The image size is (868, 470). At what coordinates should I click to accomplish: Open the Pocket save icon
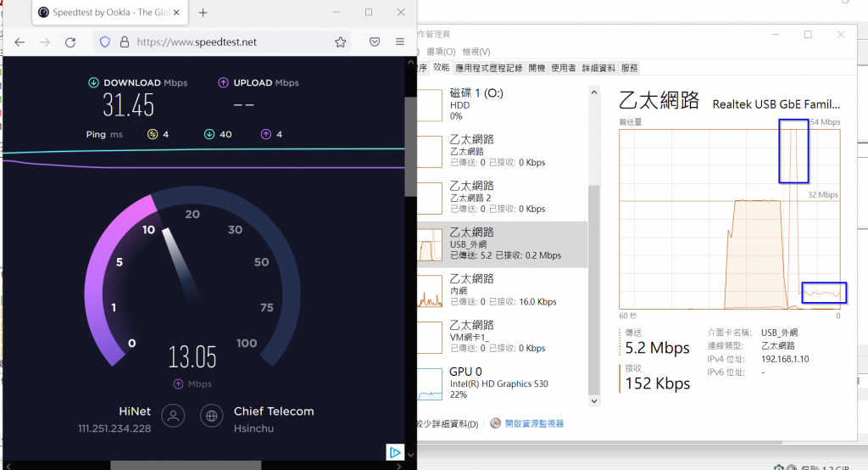(x=375, y=42)
